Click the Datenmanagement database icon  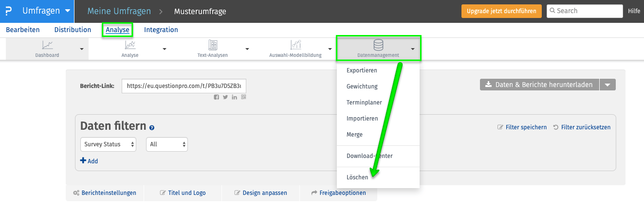378,45
